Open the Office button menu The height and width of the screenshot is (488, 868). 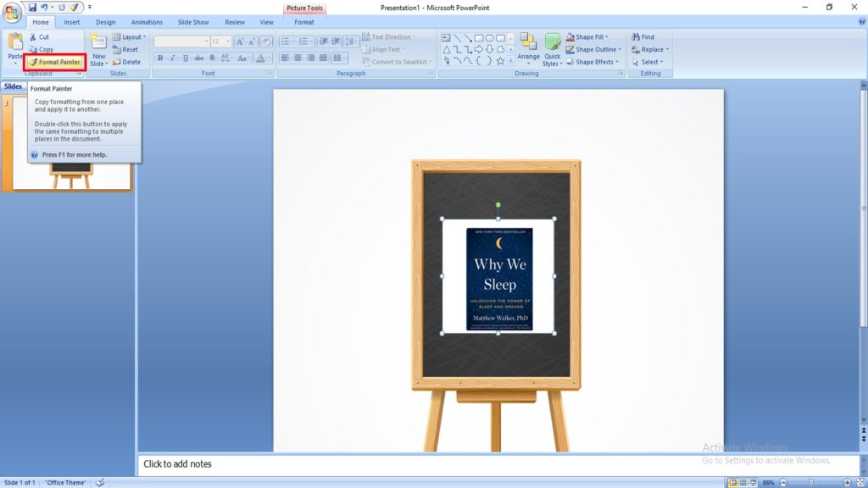pyautogui.click(x=11, y=12)
